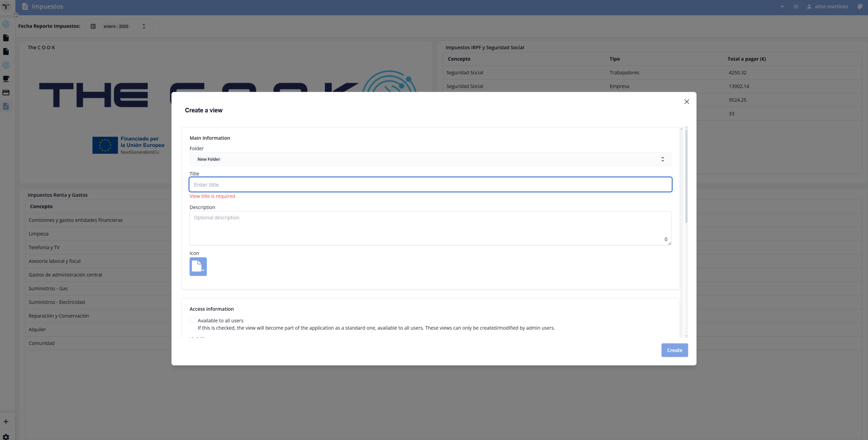868x440 pixels.
Task: Click the coffee cup sidebar icon
Action: [x=6, y=79]
